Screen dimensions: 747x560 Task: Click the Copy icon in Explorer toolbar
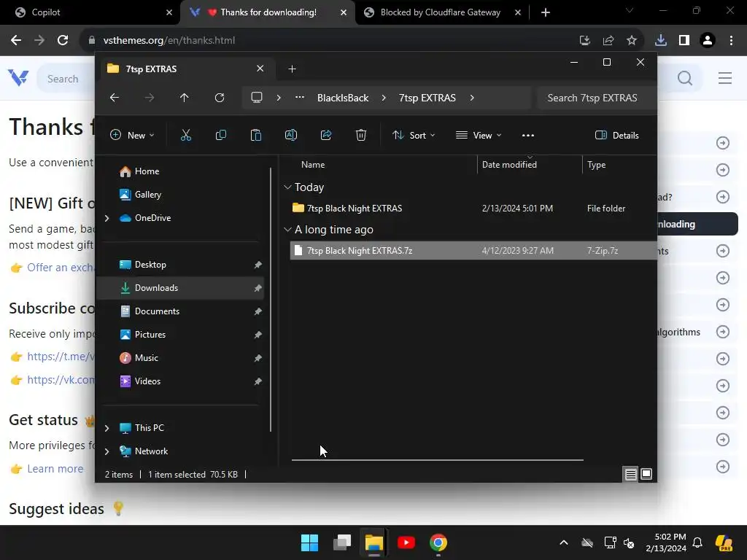tap(220, 135)
